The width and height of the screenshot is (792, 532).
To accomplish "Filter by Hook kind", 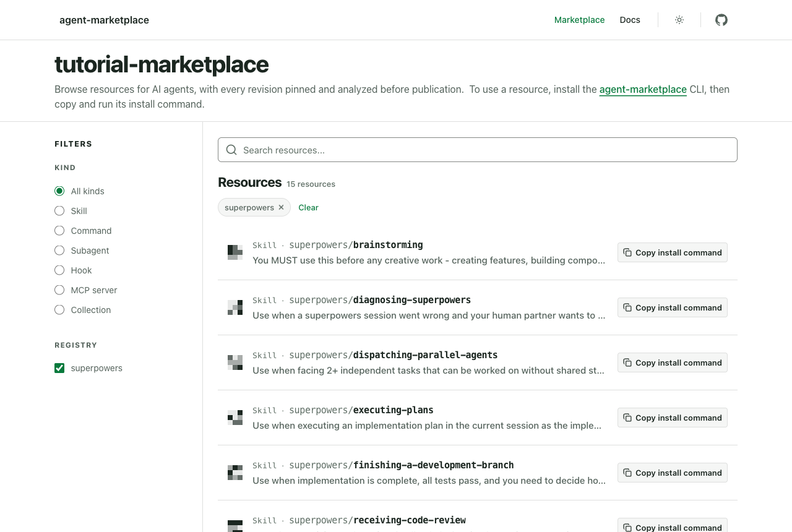I will (59, 270).
